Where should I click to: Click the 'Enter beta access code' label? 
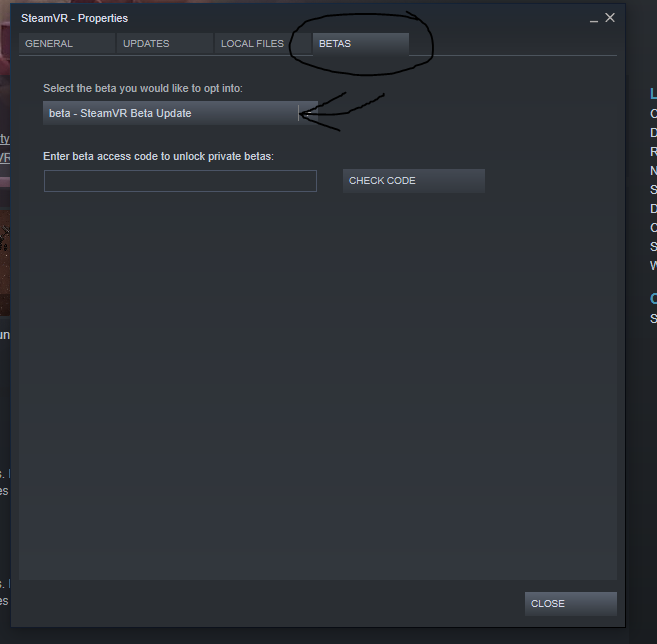[x=158, y=156]
